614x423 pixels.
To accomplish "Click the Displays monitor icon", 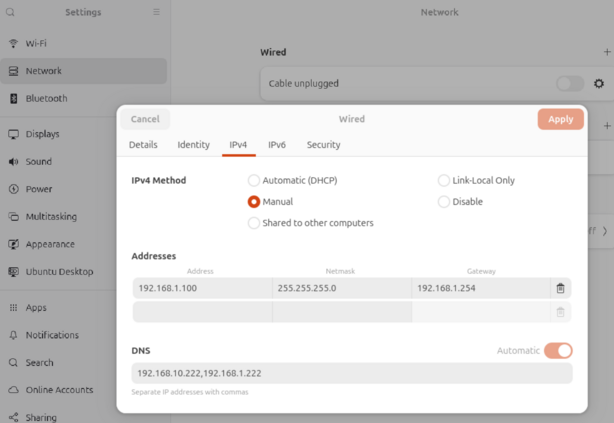I will click(13, 134).
